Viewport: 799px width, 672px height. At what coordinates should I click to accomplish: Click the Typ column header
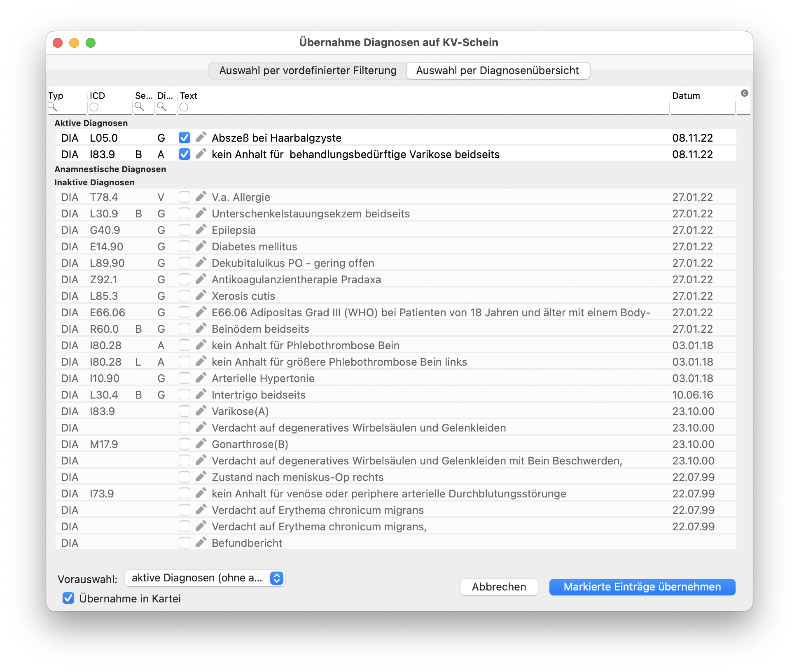click(x=56, y=96)
